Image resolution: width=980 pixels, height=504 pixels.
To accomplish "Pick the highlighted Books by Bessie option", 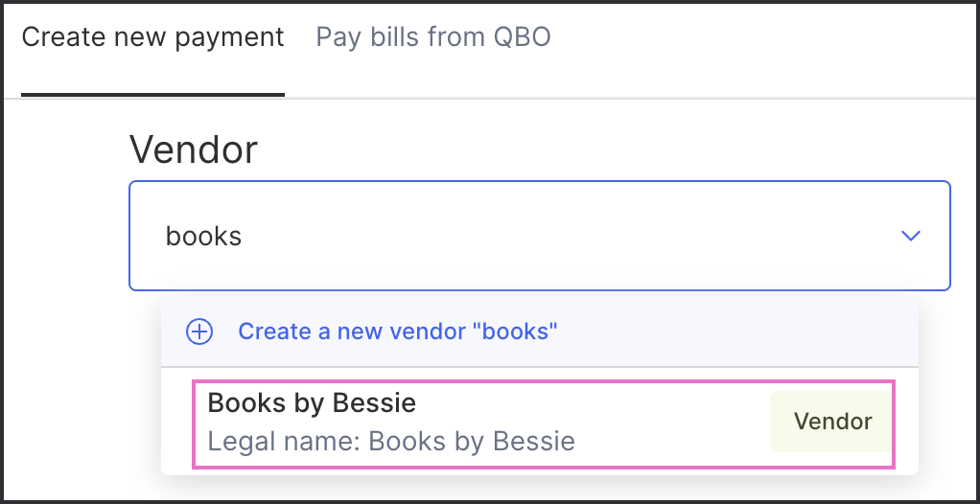I will (543, 424).
